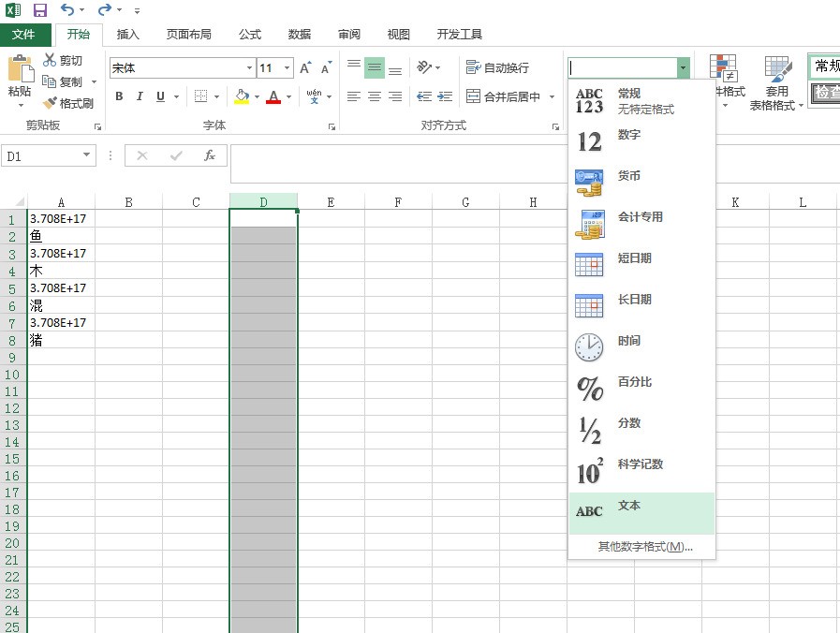Click the yellow fill color bucket

pyautogui.click(x=242, y=96)
